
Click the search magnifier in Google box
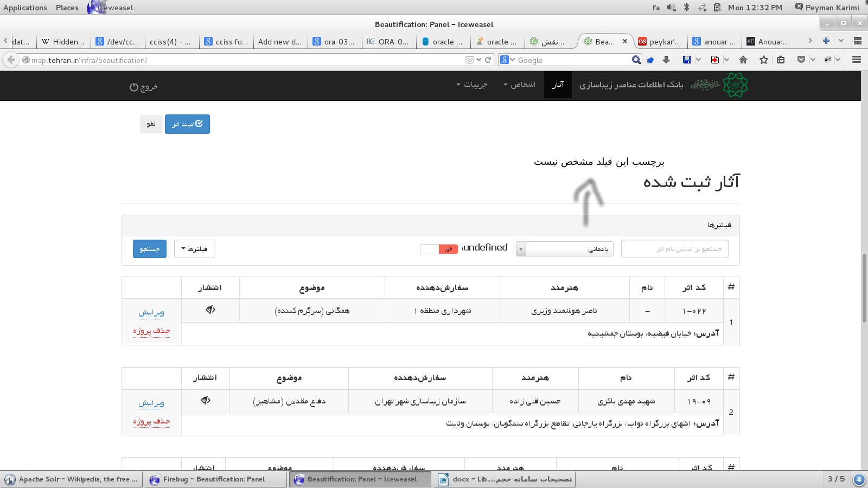click(636, 60)
